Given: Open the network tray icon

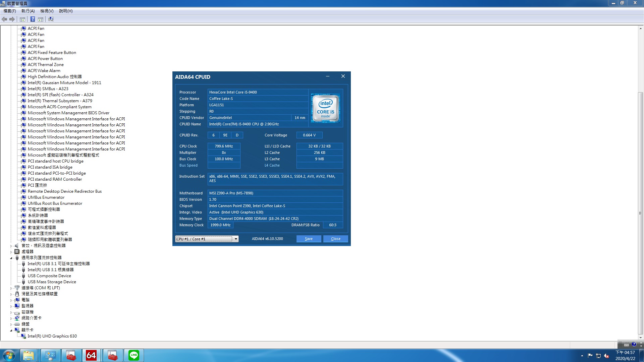Looking at the screenshot, I should (x=598, y=356).
